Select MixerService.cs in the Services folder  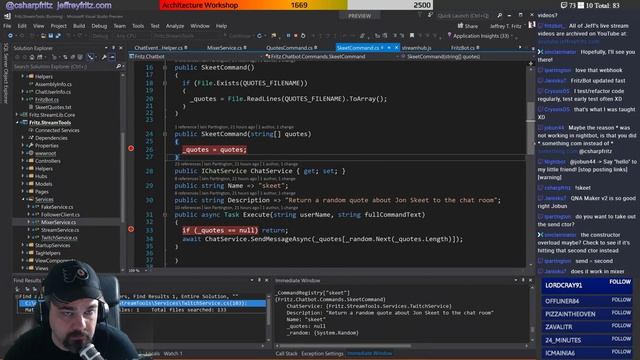pyautogui.click(x=58, y=222)
